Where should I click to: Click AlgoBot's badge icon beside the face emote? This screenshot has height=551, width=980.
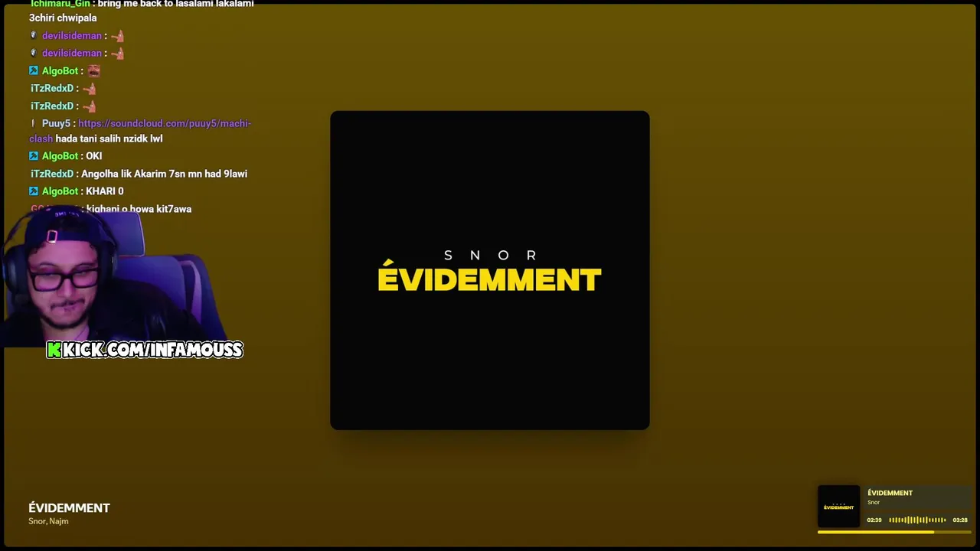coord(34,71)
